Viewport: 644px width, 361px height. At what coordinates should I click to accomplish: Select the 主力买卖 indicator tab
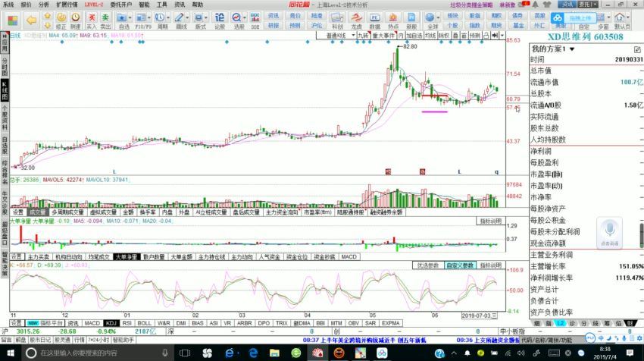click(39, 257)
